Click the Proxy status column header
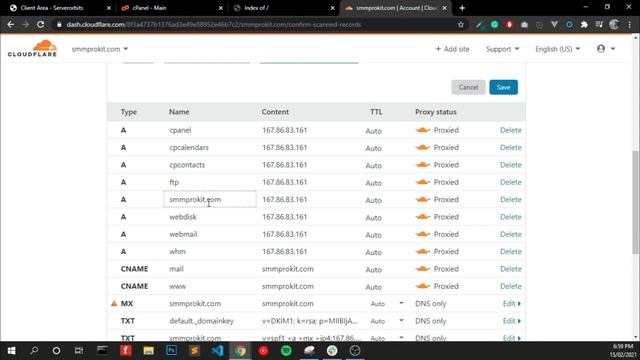This screenshot has width=640, height=360. click(x=436, y=112)
